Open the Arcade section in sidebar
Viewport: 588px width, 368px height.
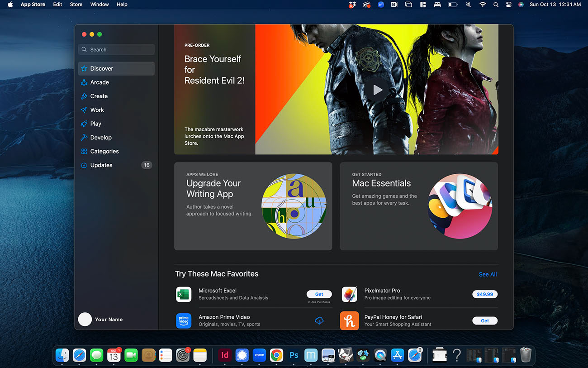click(100, 82)
